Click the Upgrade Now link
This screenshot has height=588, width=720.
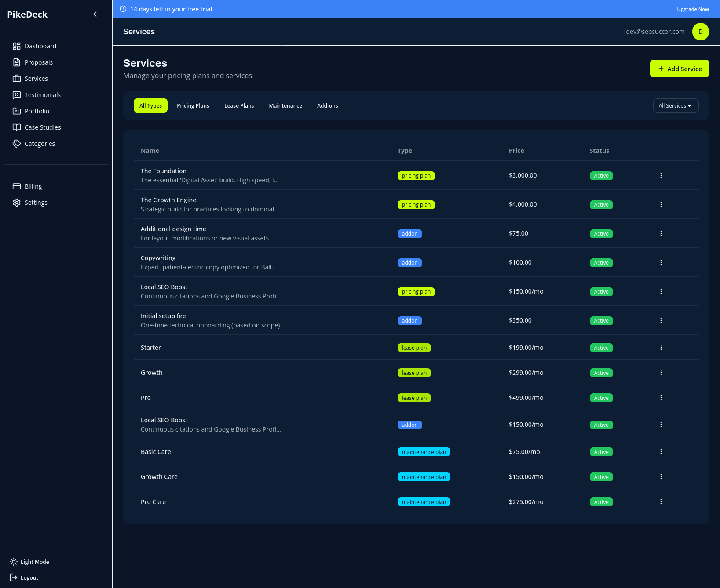click(x=693, y=9)
